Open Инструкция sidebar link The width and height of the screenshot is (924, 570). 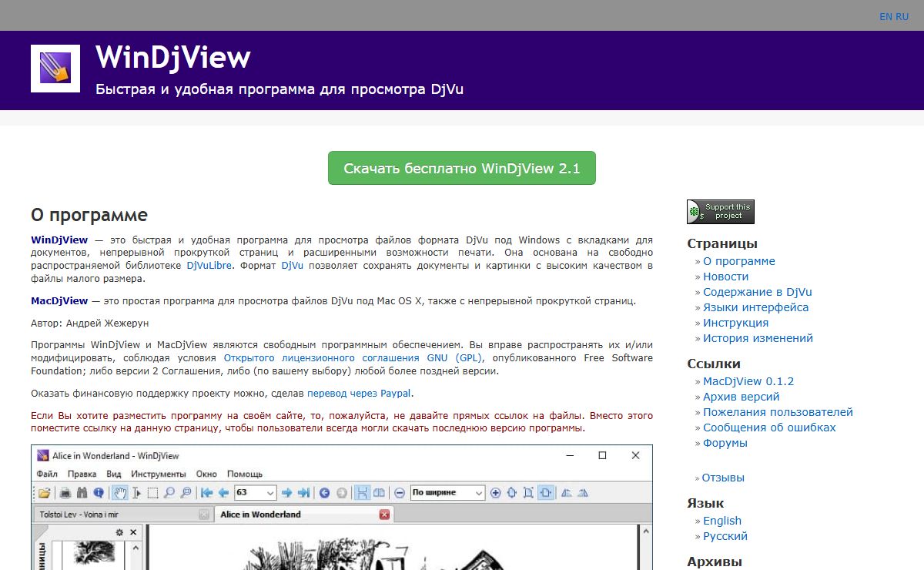735,322
